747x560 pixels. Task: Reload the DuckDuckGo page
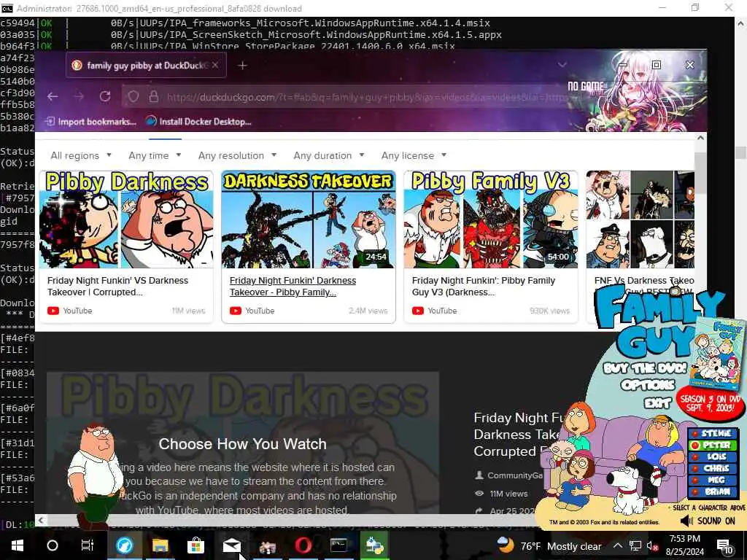[x=105, y=97]
